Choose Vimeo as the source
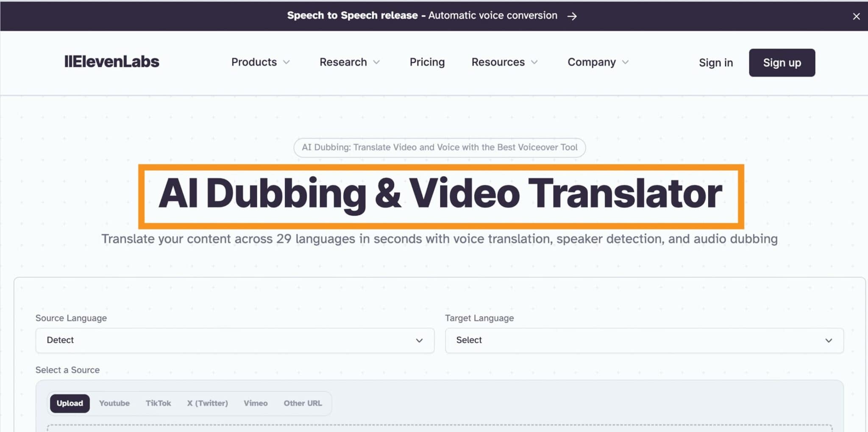The image size is (868, 432). (x=255, y=403)
